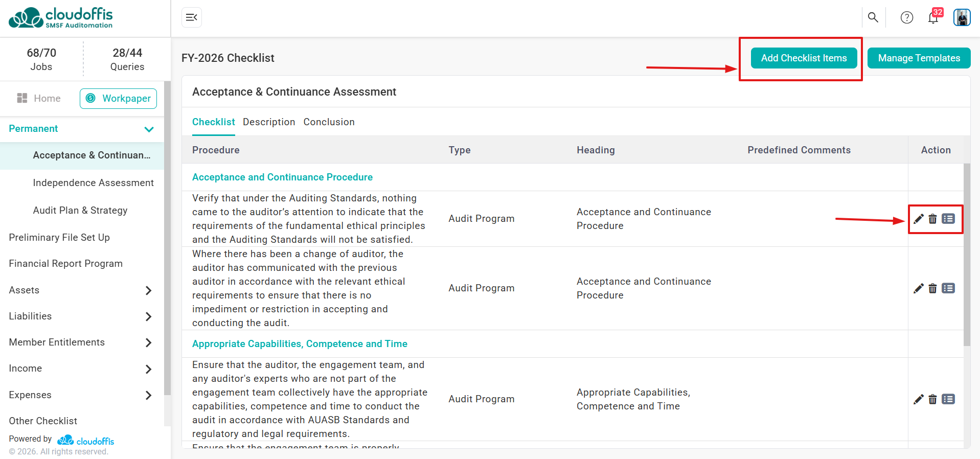Edit the Appropriate Capabilities procedure row
980x459 pixels.
click(x=919, y=399)
